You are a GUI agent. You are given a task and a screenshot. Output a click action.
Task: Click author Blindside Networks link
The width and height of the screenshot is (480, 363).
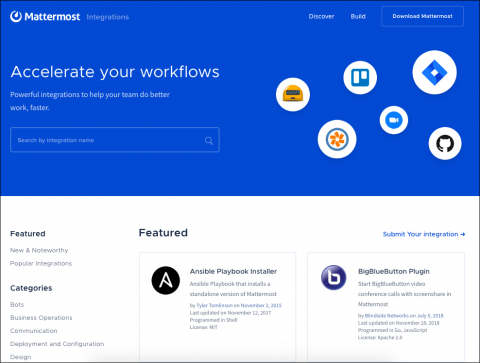387,316
